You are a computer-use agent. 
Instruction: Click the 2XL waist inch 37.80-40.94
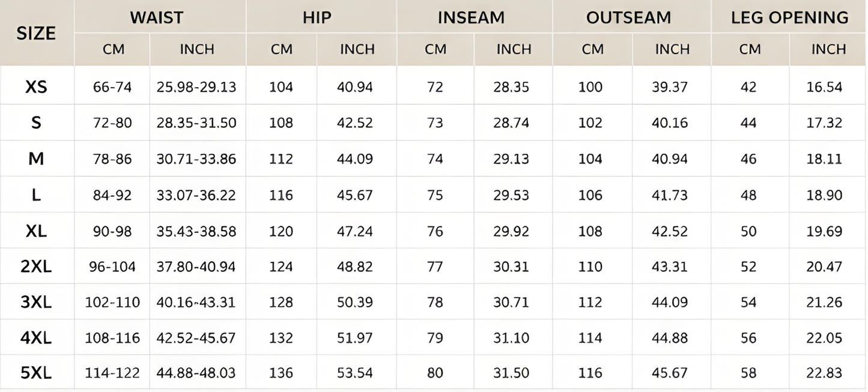tap(196, 267)
